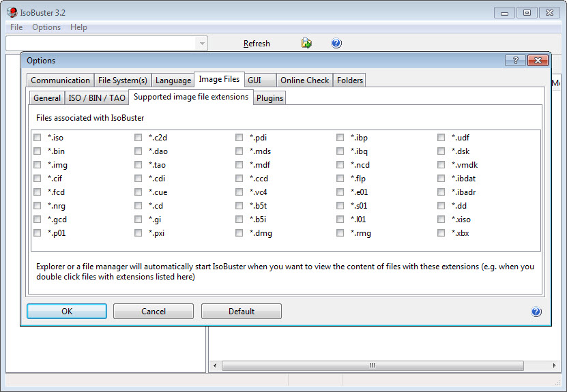Toggle the *.udf checkbox

pos(441,137)
